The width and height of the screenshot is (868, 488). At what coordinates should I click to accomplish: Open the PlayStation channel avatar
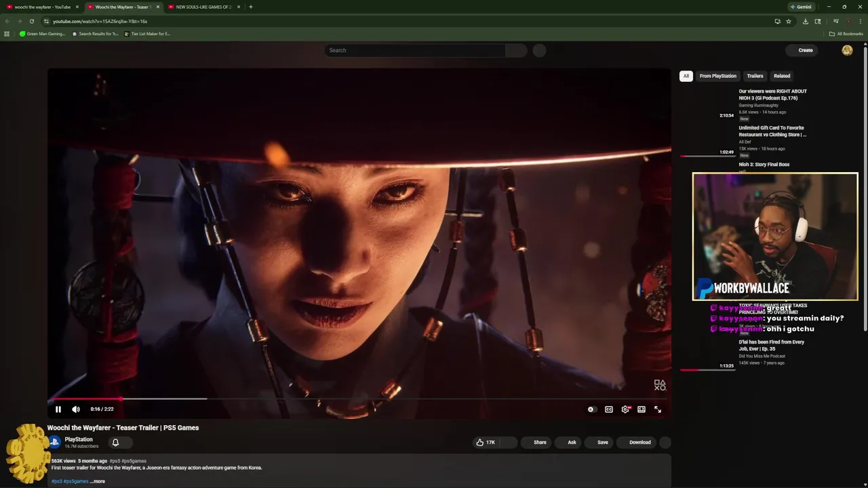click(54, 443)
